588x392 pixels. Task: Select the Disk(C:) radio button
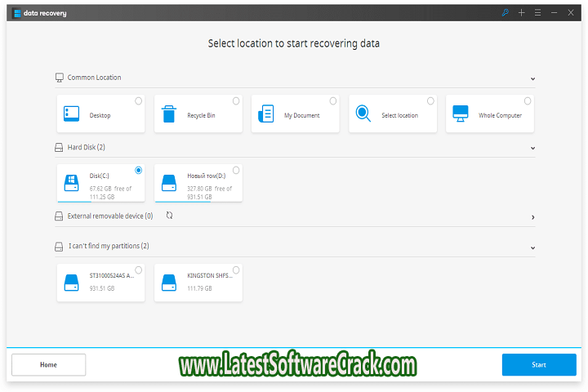pyautogui.click(x=139, y=170)
